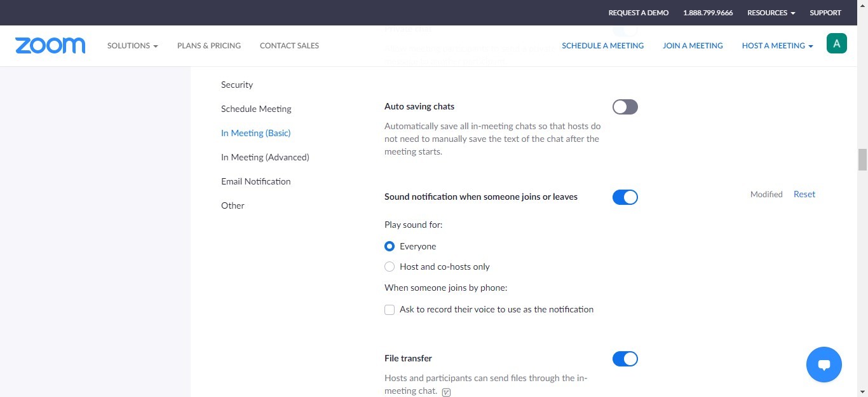868x397 pixels.
Task: Select In Meeting (Advanced) section
Action: coord(265,157)
